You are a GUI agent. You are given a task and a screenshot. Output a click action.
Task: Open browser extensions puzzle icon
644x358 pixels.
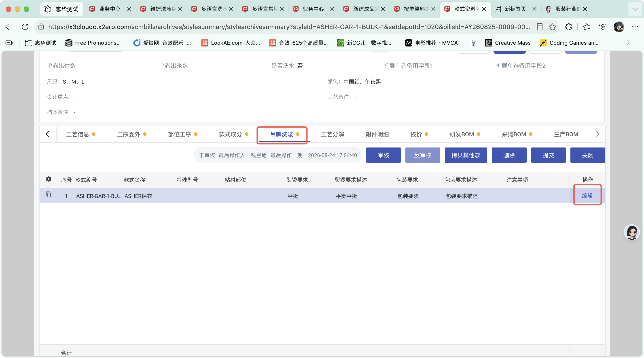[568, 27]
